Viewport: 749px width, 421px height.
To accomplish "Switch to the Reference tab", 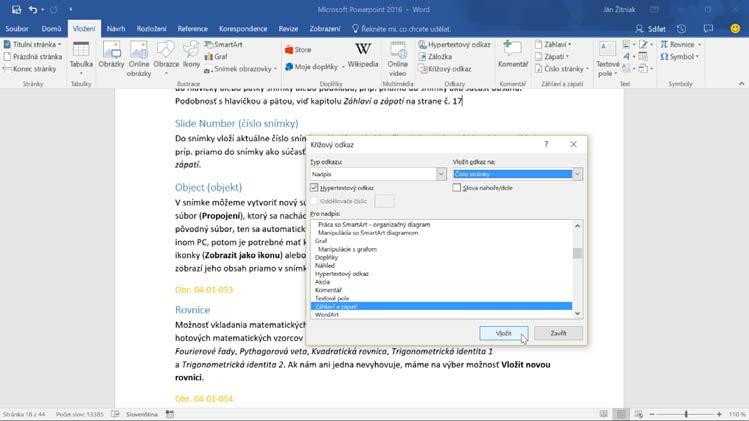I will (x=193, y=29).
